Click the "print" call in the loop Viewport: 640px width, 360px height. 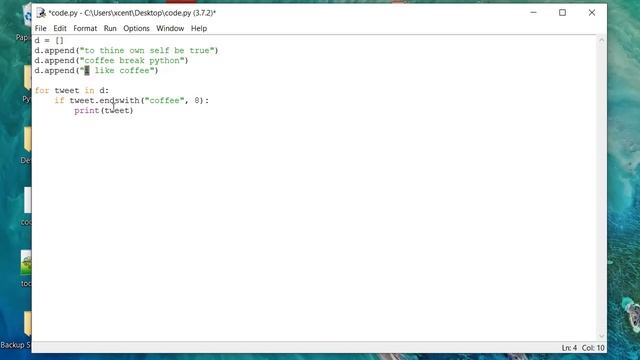click(x=87, y=111)
